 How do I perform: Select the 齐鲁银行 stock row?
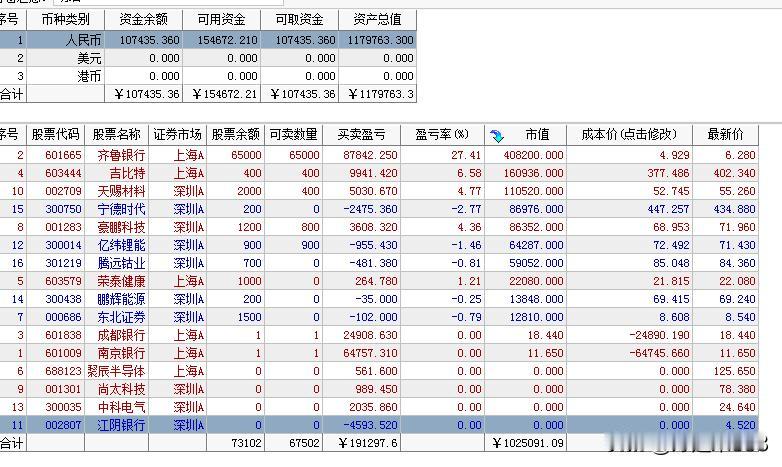(x=379, y=155)
